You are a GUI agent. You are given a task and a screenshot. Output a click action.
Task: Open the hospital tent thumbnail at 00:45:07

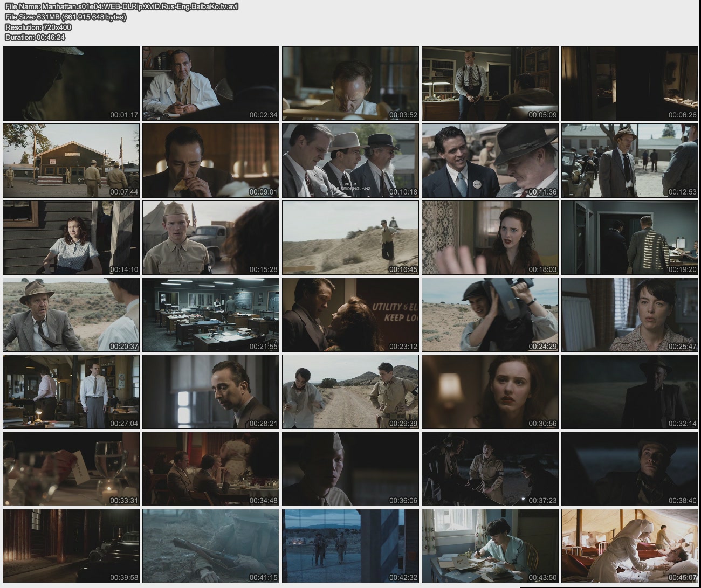point(630,546)
